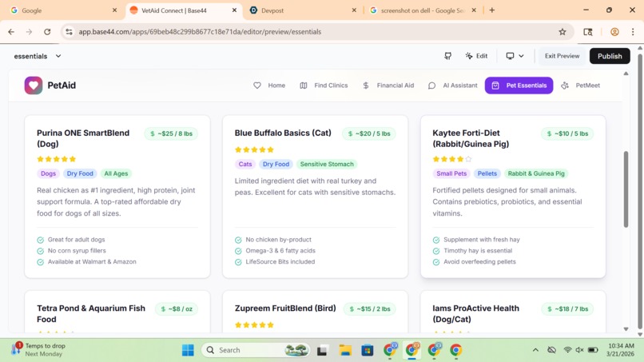Open the Windows Start menu
Viewport: 644px width, 362px height.
(188, 350)
